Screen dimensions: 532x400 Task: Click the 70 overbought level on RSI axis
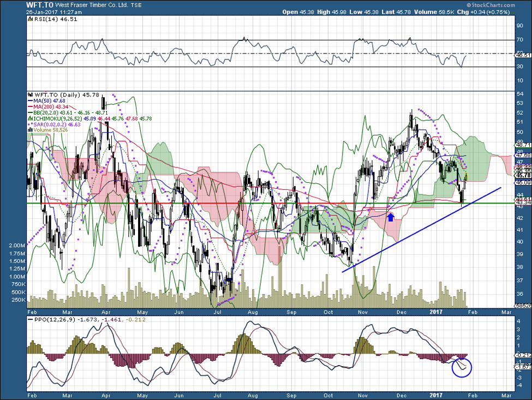[x=519, y=40]
